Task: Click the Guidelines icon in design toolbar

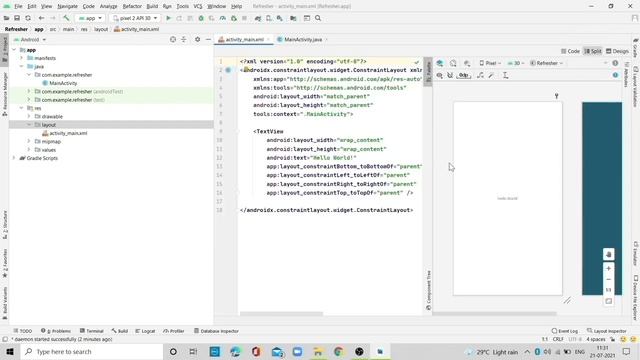Action: pyautogui.click(x=505, y=76)
